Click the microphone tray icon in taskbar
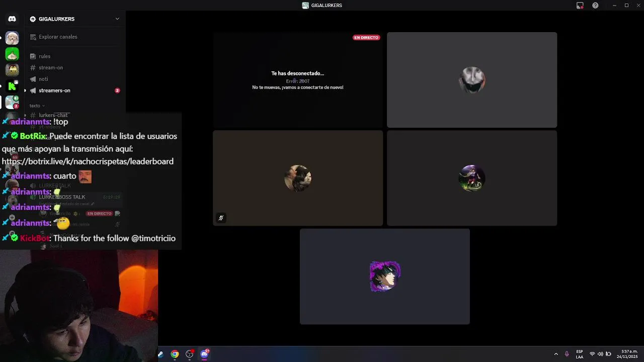644x362 pixels. (x=567, y=354)
